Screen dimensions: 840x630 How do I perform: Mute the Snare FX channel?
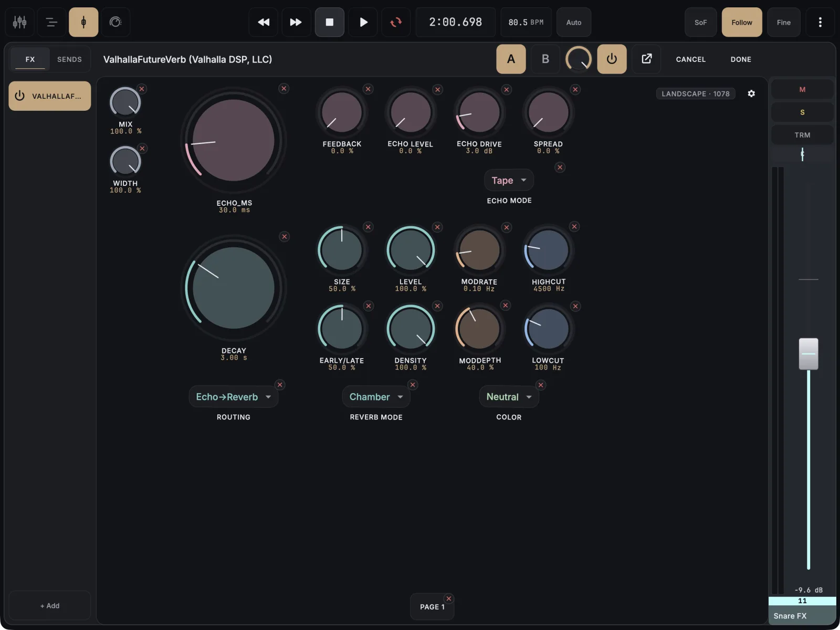[x=802, y=89]
